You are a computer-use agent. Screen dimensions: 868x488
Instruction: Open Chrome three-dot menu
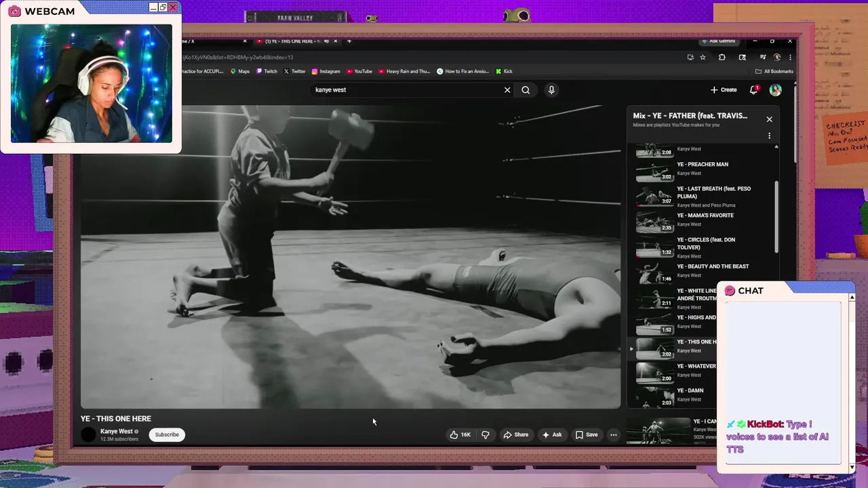pos(789,58)
